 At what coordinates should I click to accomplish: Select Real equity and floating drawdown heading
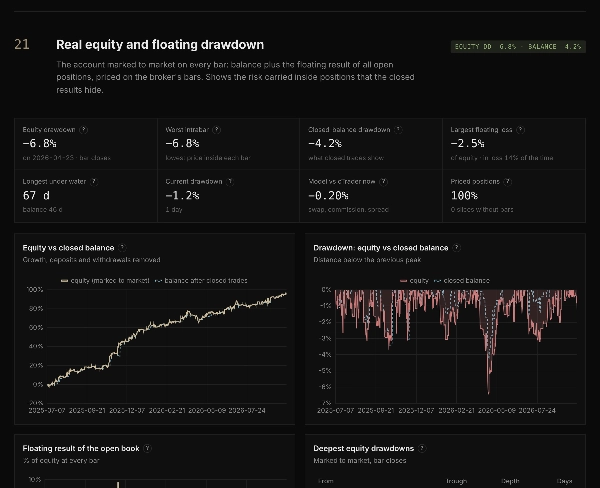(160, 45)
